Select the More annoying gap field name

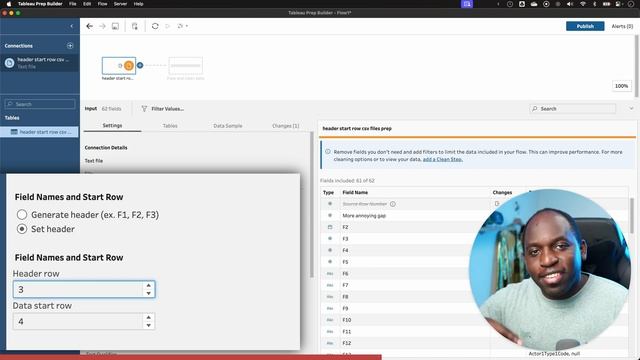pos(364,216)
